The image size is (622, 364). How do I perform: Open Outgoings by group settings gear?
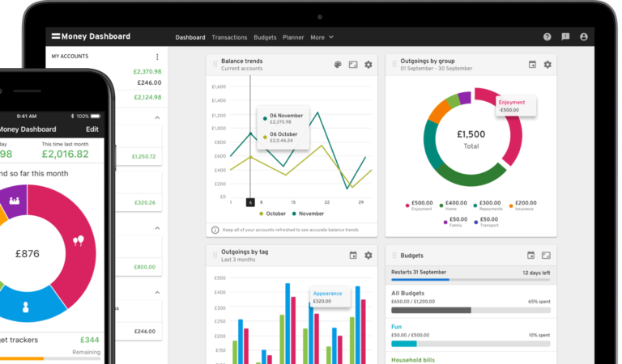[x=547, y=65]
